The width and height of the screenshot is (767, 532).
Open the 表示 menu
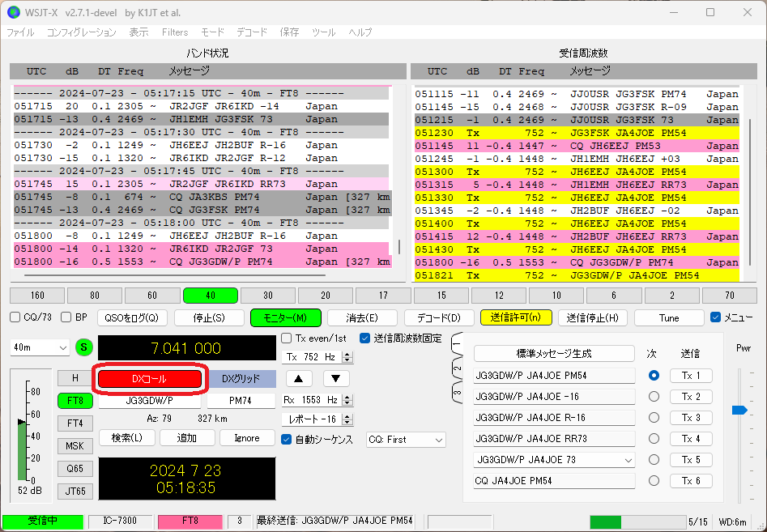pyautogui.click(x=138, y=32)
